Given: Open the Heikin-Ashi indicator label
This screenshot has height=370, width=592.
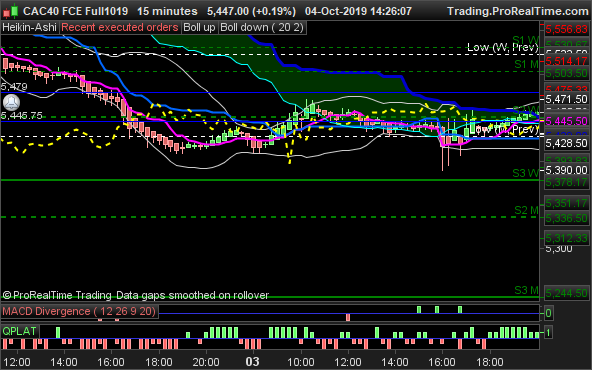Looking at the screenshot, I should coord(29,28).
